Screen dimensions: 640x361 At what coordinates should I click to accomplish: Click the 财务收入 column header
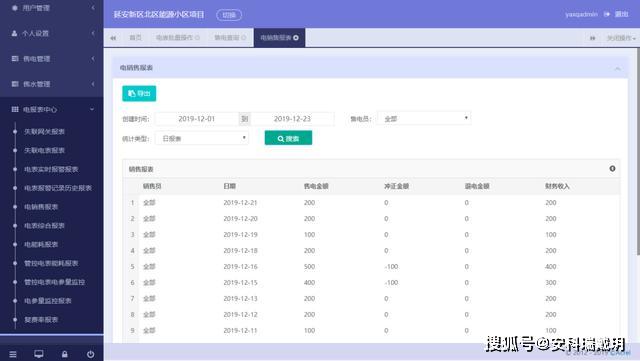(558, 186)
